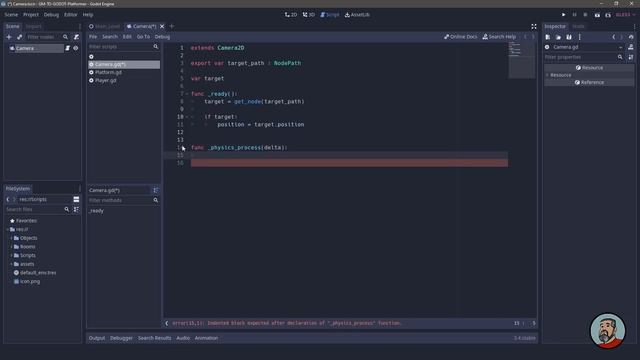640x360 pixels.
Task: Expand the Objects folder
Action: pyautogui.click(x=11, y=238)
